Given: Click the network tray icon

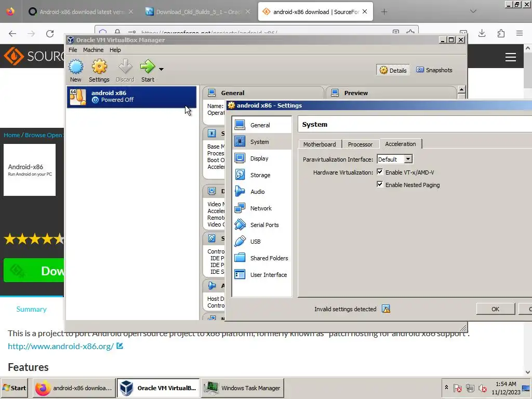Looking at the screenshot, I should tap(470, 388).
